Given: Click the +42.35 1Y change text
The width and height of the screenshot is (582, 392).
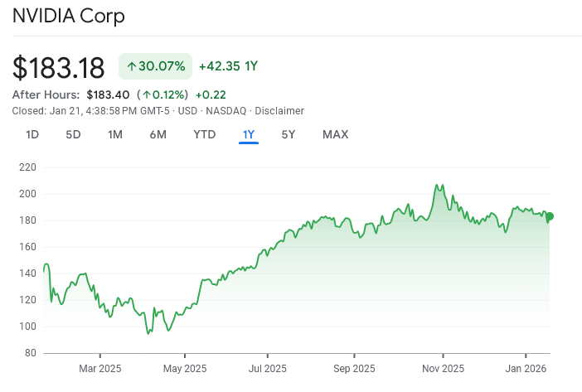Looking at the screenshot, I should (x=227, y=65).
